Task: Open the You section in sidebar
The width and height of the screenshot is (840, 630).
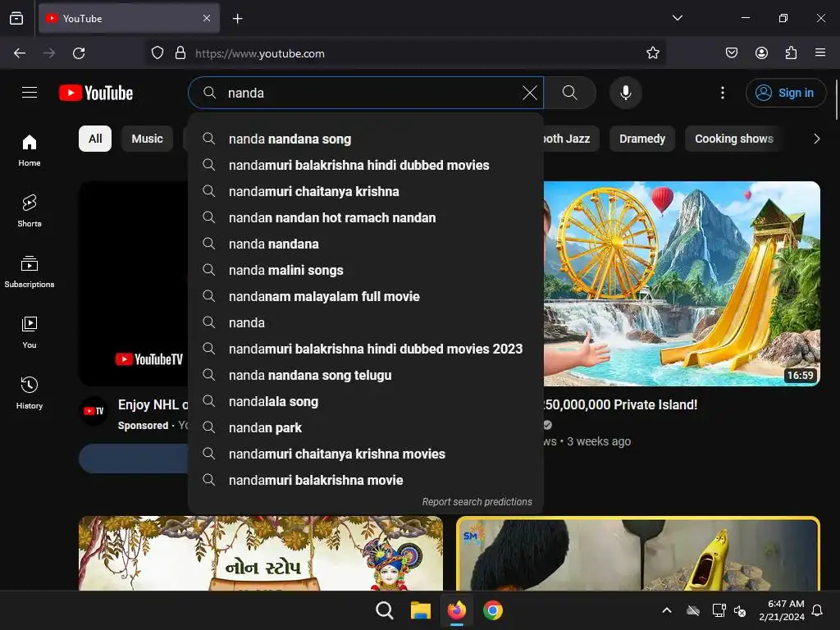Action: [30, 332]
